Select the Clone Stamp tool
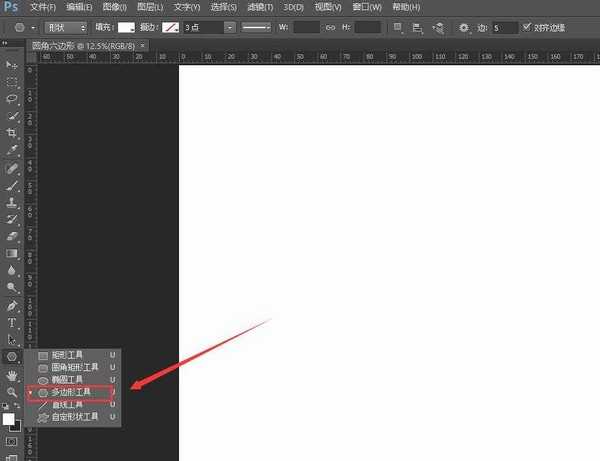The width and height of the screenshot is (600, 461). (x=12, y=202)
